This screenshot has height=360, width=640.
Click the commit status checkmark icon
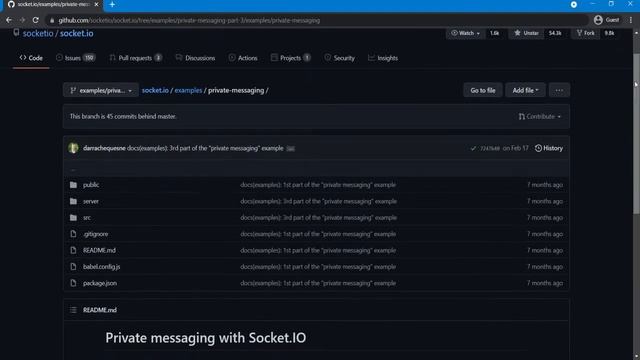click(473, 149)
